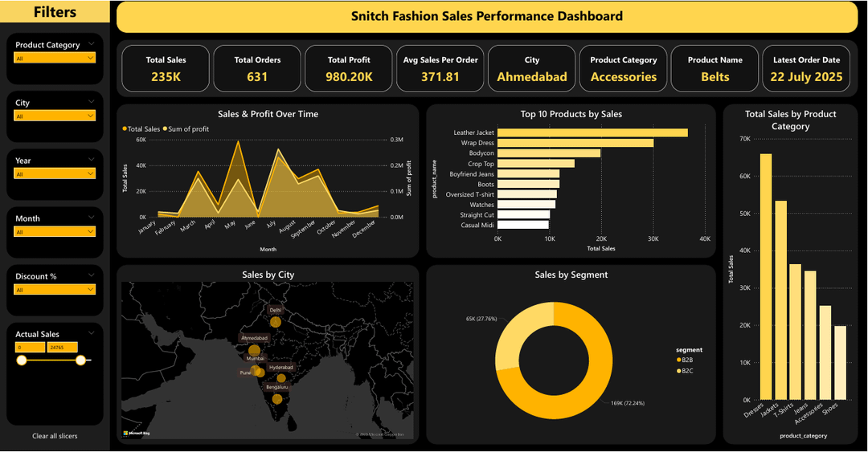This screenshot has height=452, width=868.
Task: Click the May peak in the sales chart
Action: (239, 141)
